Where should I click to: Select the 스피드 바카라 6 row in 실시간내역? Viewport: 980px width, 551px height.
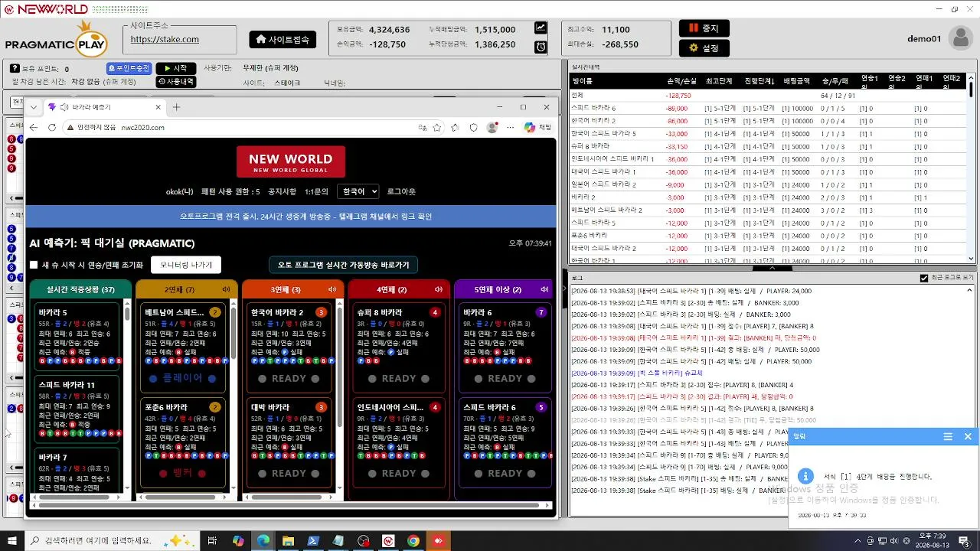767,109
